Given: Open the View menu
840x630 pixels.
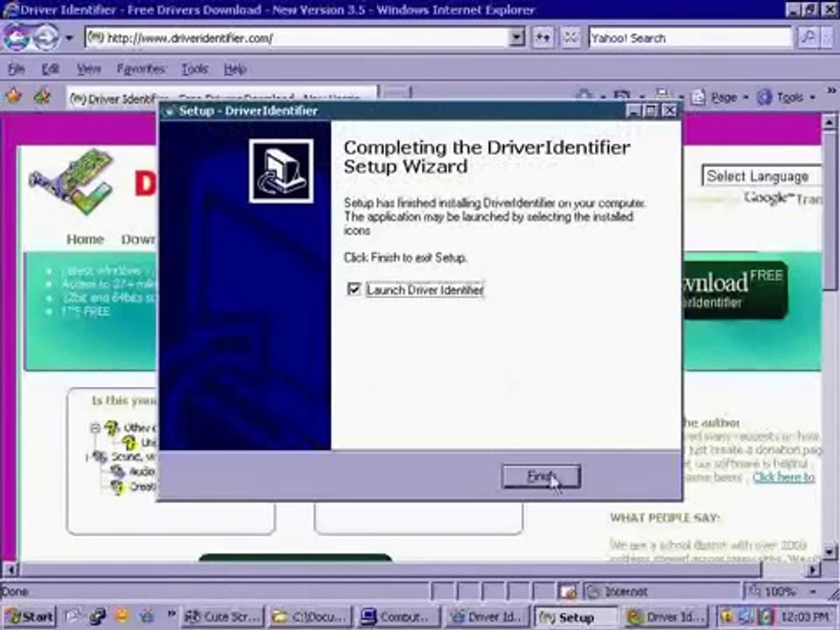Looking at the screenshot, I should pos(88,68).
